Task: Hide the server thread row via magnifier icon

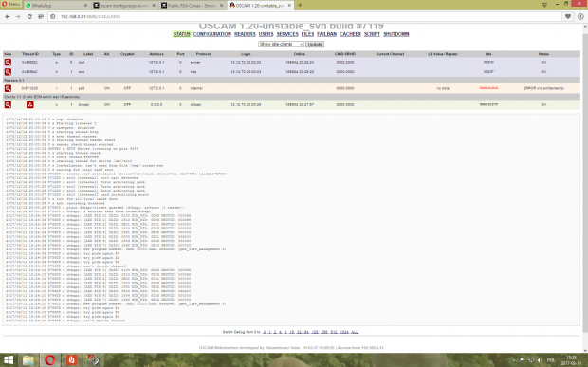Action: pos(8,63)
